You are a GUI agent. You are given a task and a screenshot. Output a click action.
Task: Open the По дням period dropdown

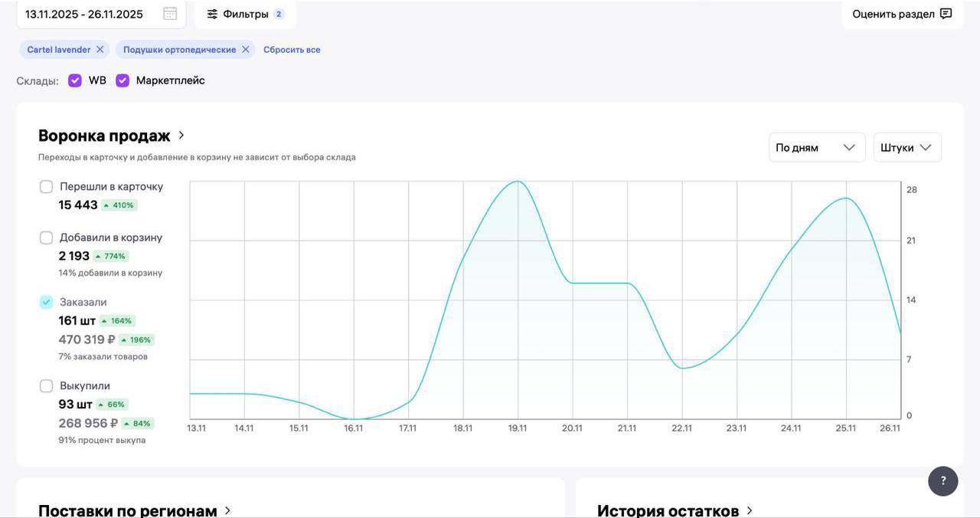pyautogui.click(x=816, y=147)
